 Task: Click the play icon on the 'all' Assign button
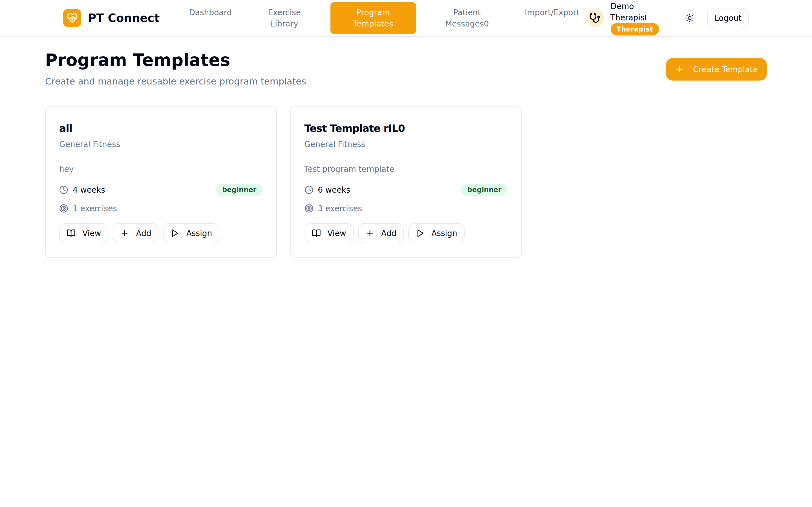175,233
